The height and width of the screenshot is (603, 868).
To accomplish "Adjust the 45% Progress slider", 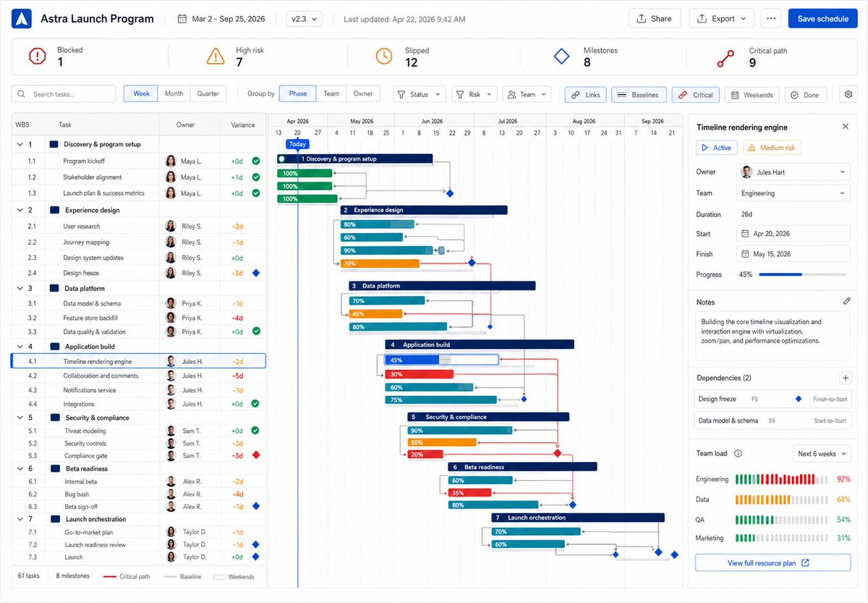I will [x=802, y=274].
